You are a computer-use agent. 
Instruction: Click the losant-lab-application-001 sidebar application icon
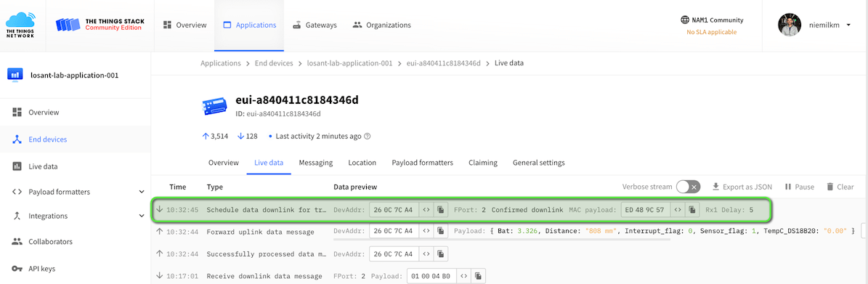(x=15, y=75)
